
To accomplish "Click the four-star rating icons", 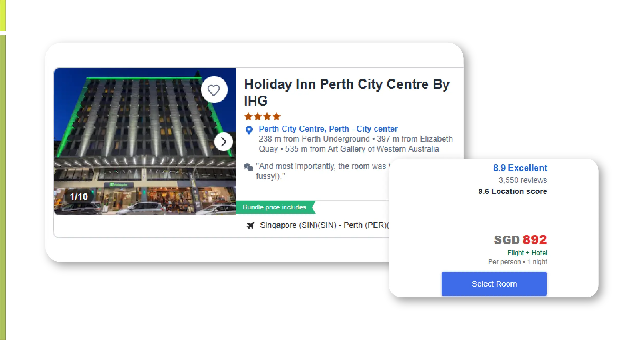I will click(x=262, y=117).
